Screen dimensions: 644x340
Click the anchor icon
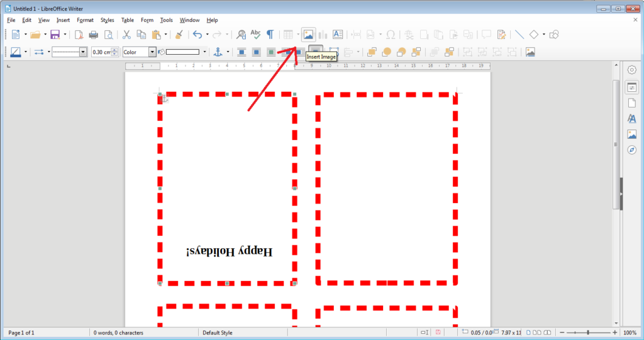pos(218,52)
